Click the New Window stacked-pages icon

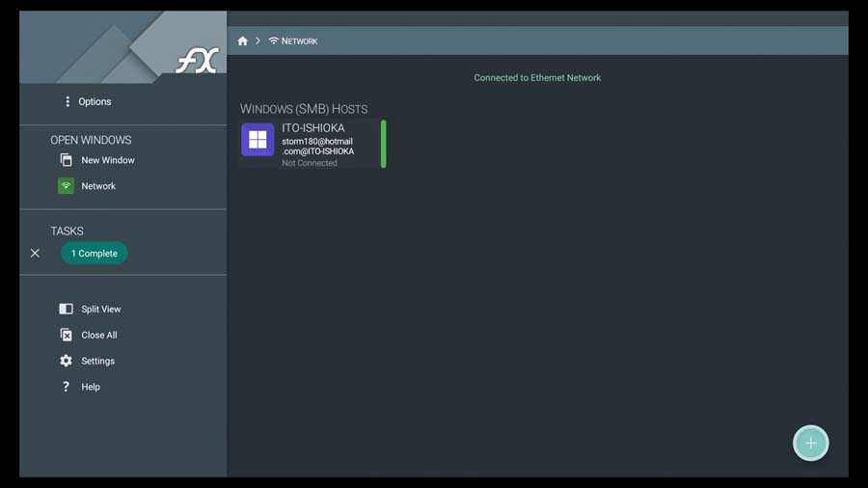click(66, 160)
